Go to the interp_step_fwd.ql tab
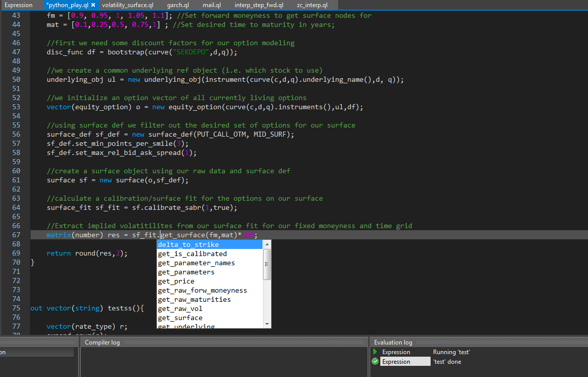588x377 pixels. click(259, 5)
